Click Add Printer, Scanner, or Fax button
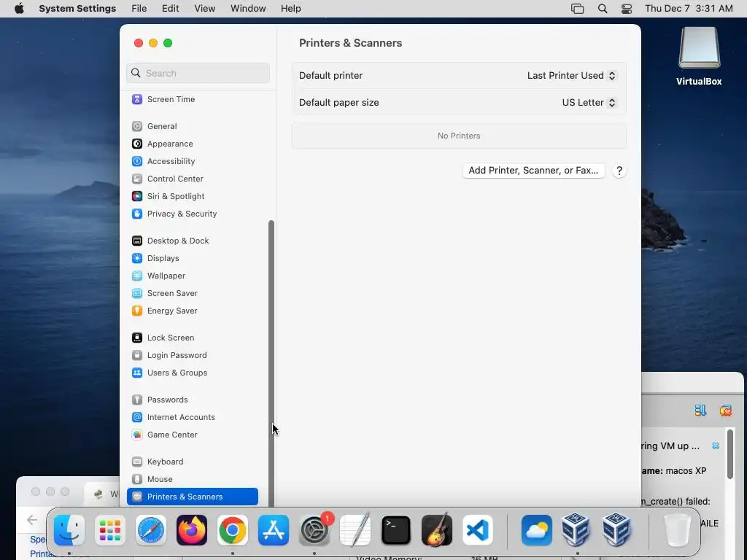 533,171
